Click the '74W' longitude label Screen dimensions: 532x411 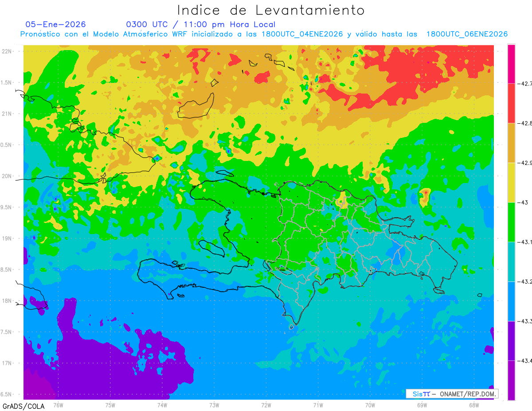(x=162, y=405)
